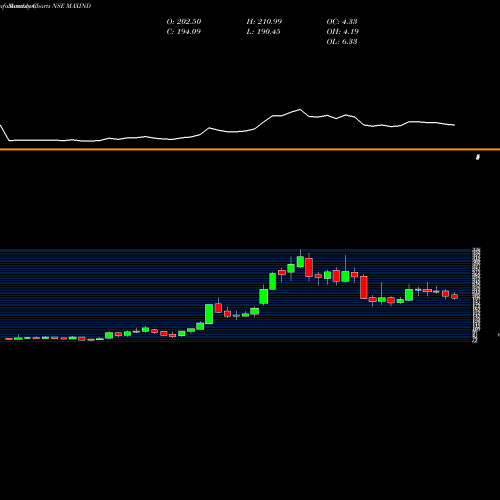This screenshot has width=500, height=500.
Task: Select the close value 'C: 194.09'
Action: 183,32
